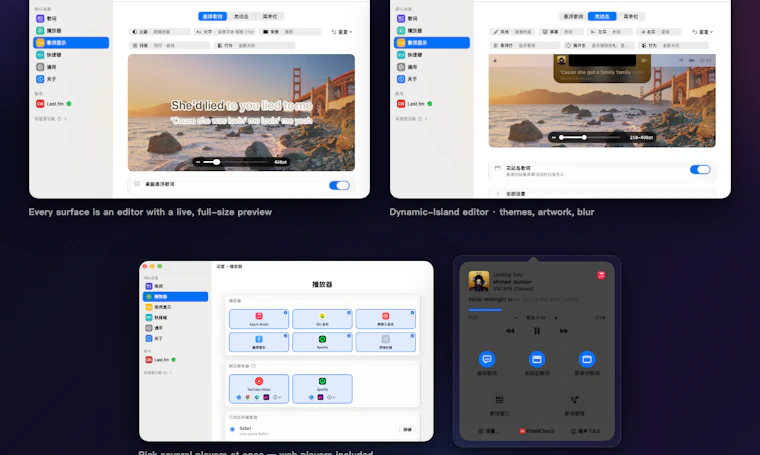This screenshot has width=760, height=455.
Task: Toggle the 桌面悬浮歌词 switch off
Action: click(x=339, y=185)
